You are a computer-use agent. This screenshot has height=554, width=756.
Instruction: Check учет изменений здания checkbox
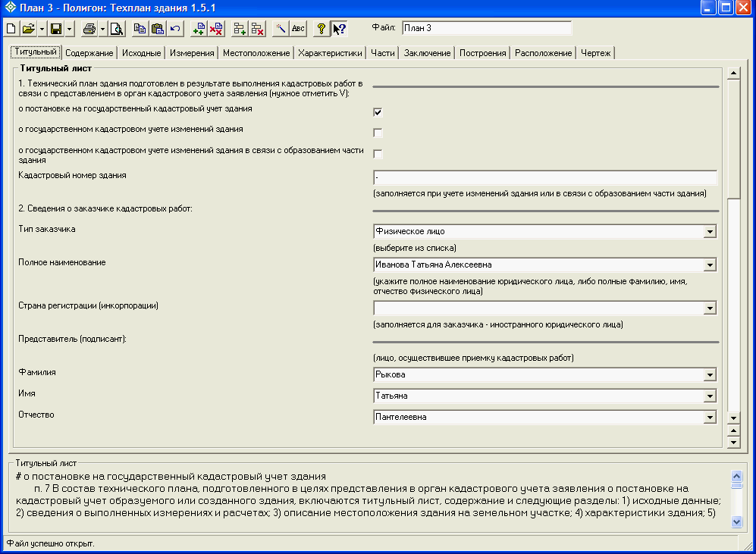[378, 133]
